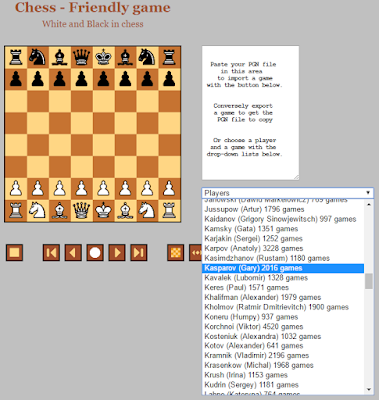This screenshot has width=379, height=400.
Task: Click the player list scroll-down arrow
Action: point(369,390)
